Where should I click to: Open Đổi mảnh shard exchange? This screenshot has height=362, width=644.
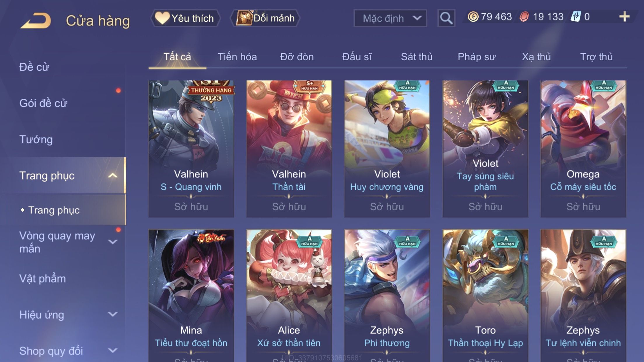click(x=265, y=18)
